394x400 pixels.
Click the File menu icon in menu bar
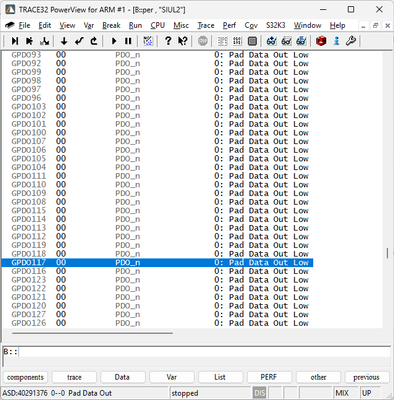pyautogui.click(x=10, y=25)
